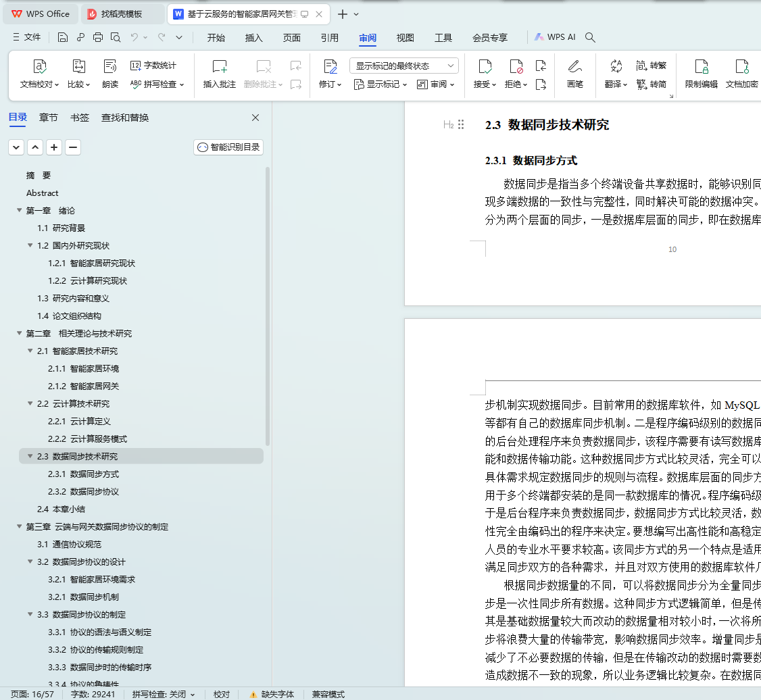Collapse the 1.2 国内外研究现状 outline node
Screen dimensions: 761x700
[30, 246]
